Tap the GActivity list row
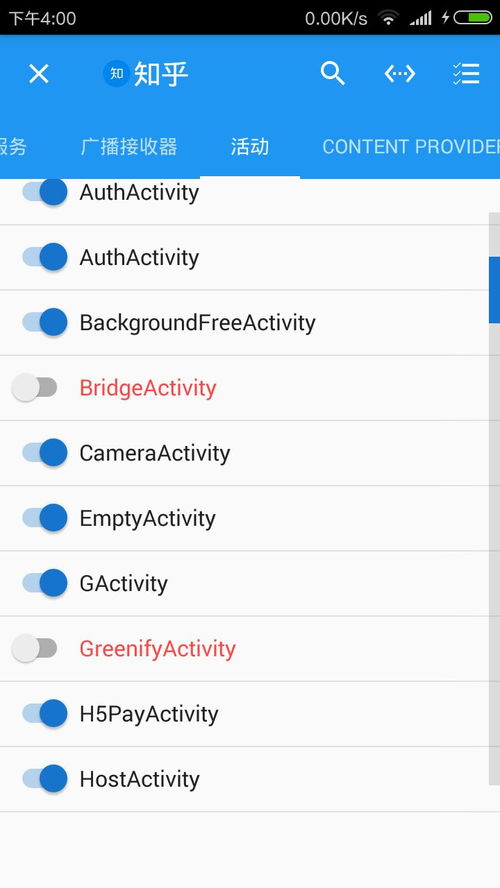 [x=245, y=583]
